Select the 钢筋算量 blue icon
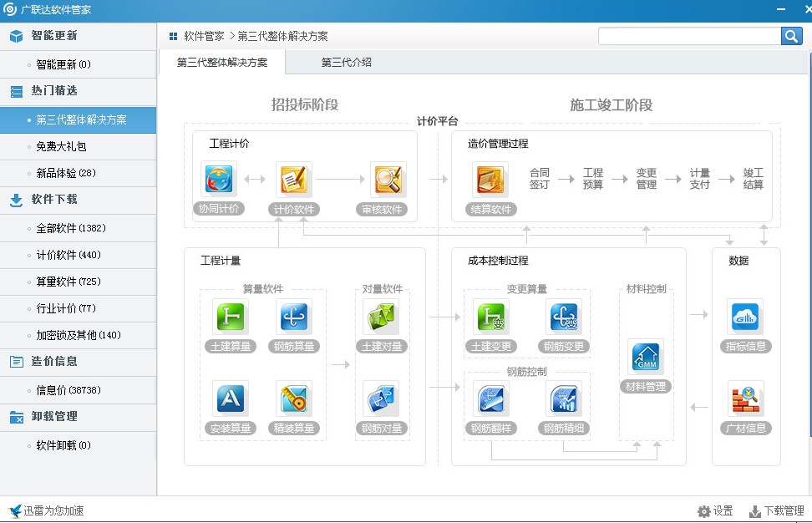 (293, 317)
